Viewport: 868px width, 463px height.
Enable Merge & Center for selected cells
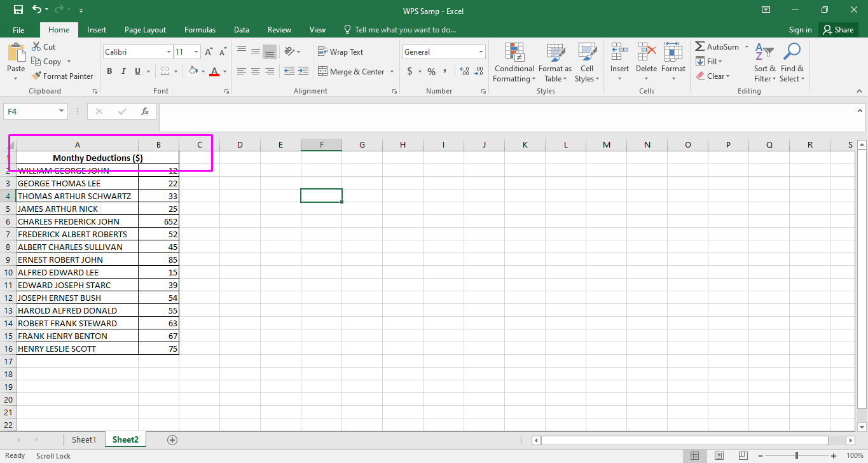tap(352, 71)
